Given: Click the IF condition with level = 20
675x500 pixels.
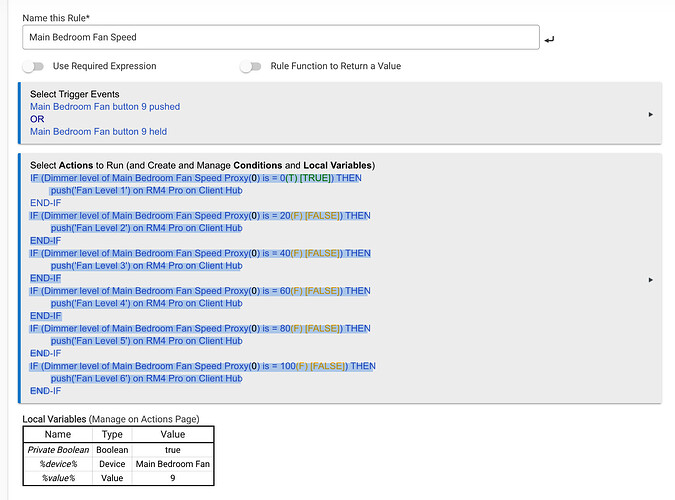Looking at the screenshot, I should pyautogui.click(x=200, y=215).
